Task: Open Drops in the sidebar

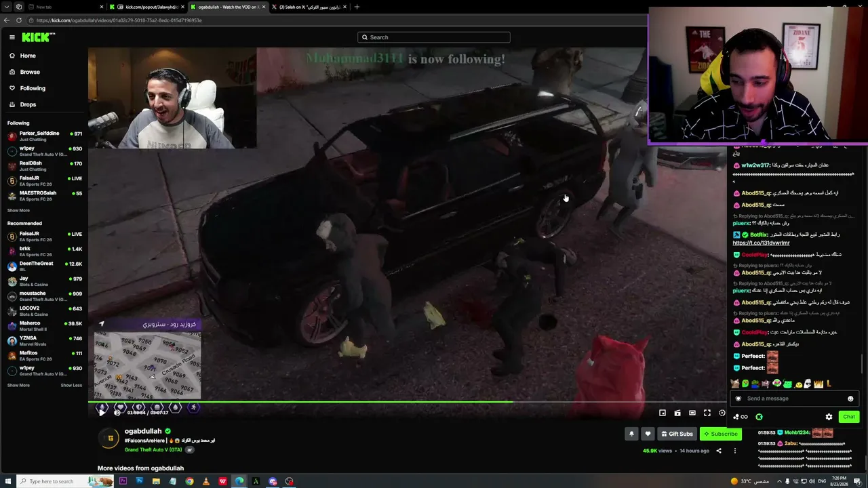Action: pyautogui.click(x=28, y=104)
